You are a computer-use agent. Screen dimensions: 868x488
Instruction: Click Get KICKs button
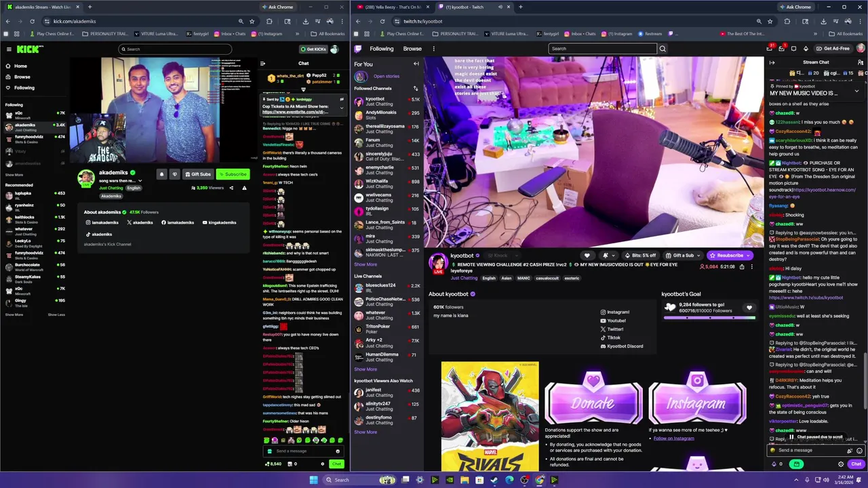click(x=315, y=49)
